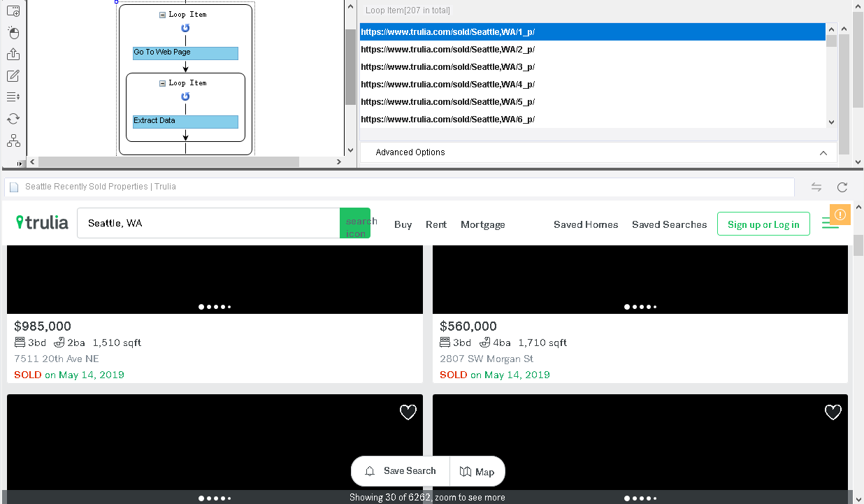Select the enter text (pencil) tool
The width and height of the screenshot is (864, 504).
point(13,76)
